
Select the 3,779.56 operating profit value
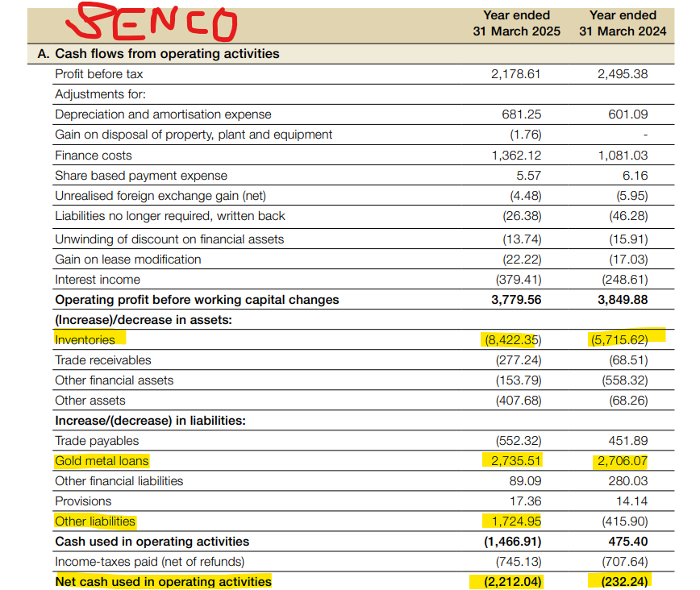coord(516,300)
